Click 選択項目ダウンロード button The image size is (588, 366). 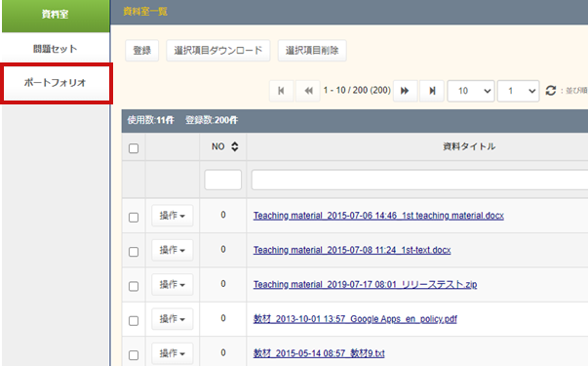(218, 51)
